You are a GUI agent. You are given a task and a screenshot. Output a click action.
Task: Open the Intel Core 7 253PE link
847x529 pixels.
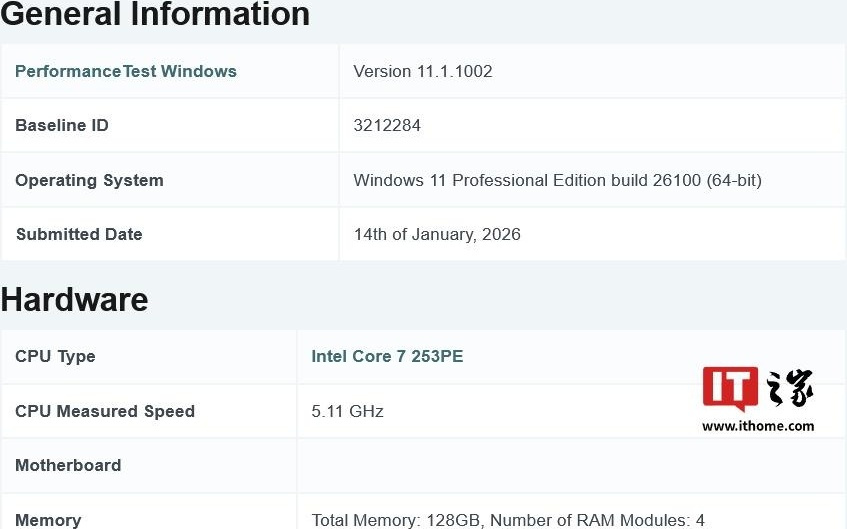(387, 356)
